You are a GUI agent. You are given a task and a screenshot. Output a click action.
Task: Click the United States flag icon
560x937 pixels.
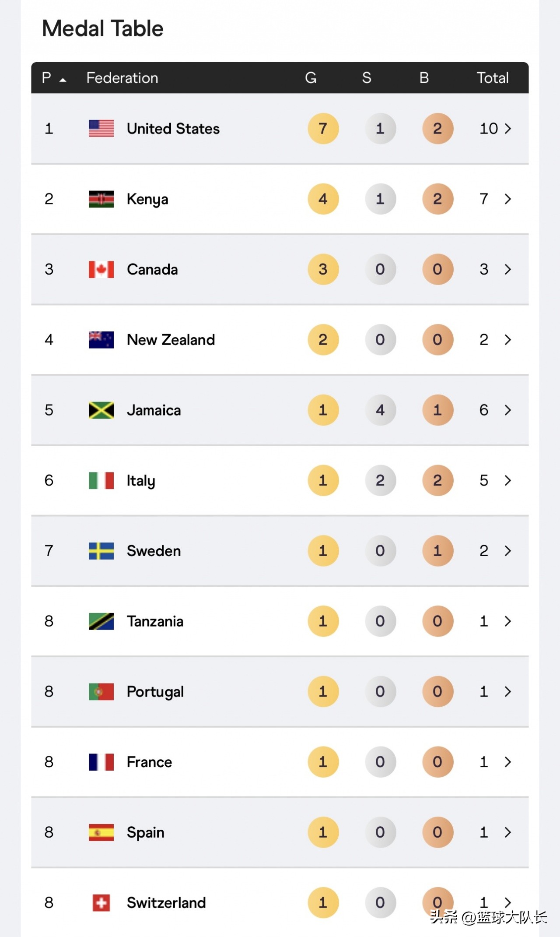click(101, 128)
